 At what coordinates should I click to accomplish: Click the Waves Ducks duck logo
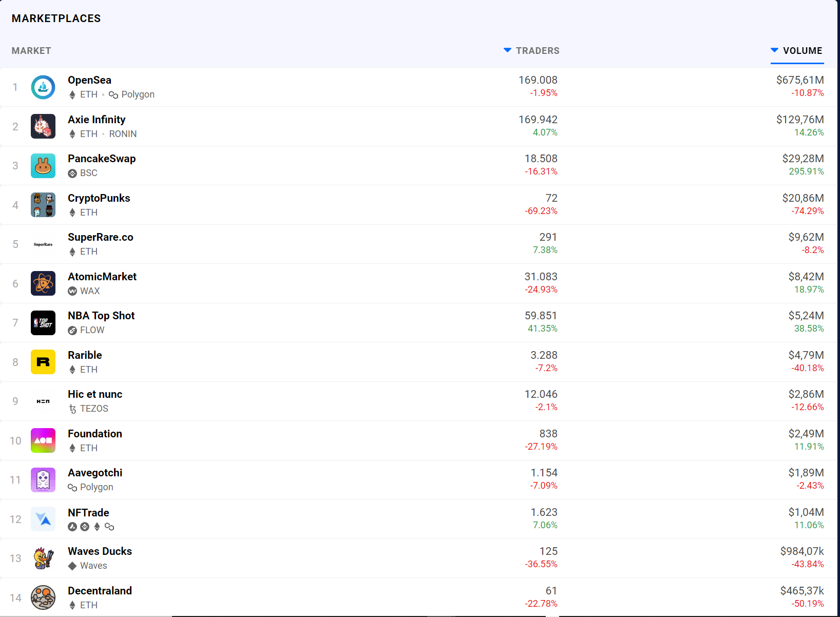[x=43, y=558]
